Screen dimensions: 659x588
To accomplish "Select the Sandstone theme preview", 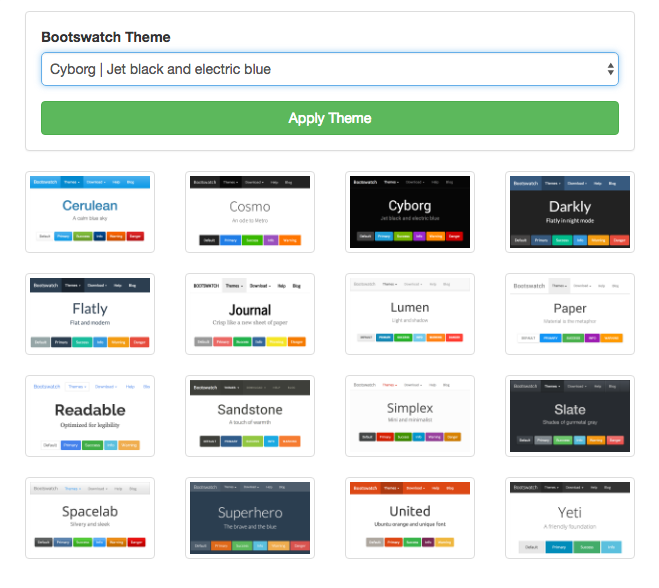I will [250, 416].
